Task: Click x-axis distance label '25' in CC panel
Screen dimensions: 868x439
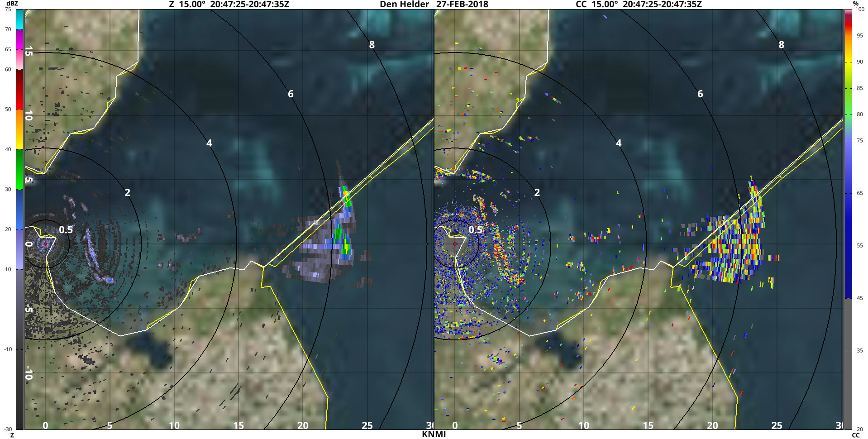Action: [777, 425]
